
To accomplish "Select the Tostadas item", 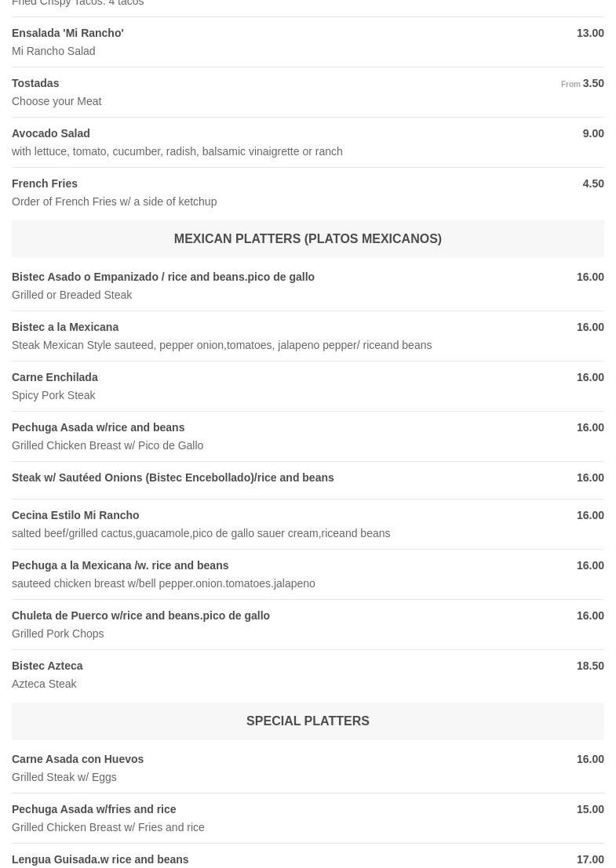I will pyautogui.click(x=35, y=83).
